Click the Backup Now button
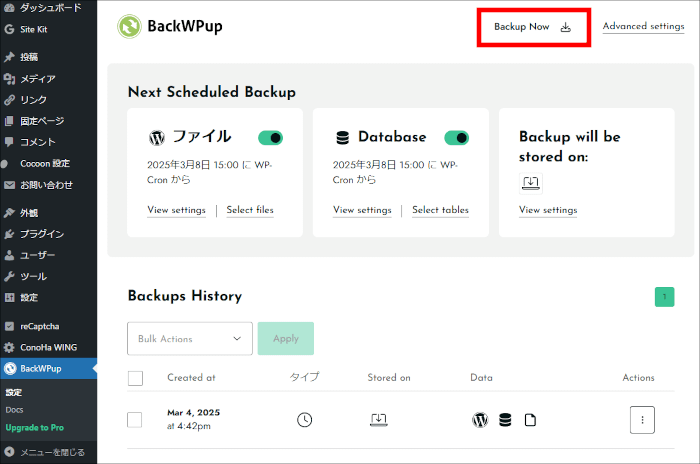 click(533, 27)
